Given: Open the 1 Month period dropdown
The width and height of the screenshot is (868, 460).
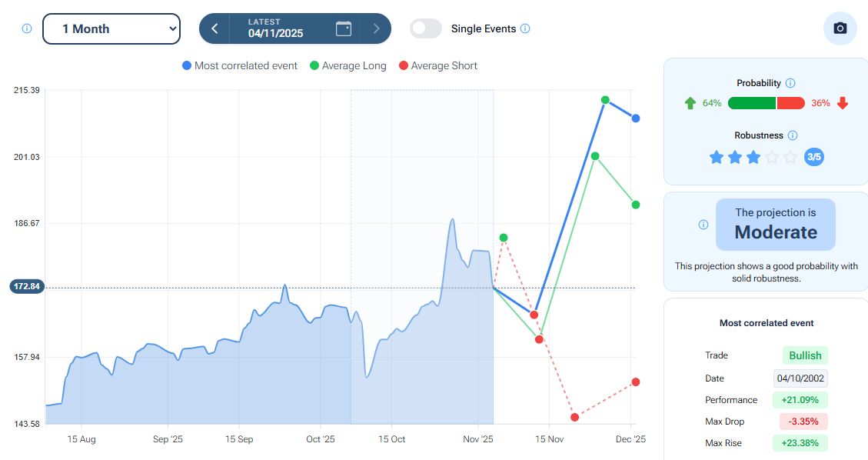Looking at the screenshot, I should click(x=111, y=28).
